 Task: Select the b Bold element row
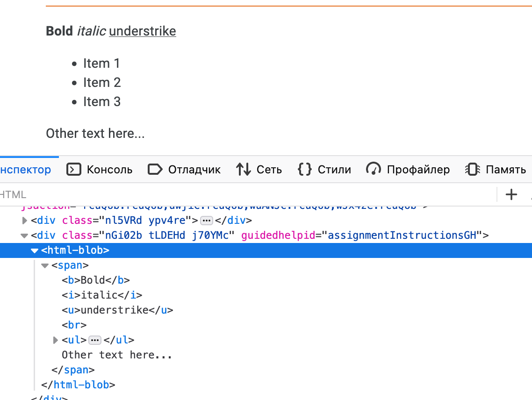click(96, 280)
